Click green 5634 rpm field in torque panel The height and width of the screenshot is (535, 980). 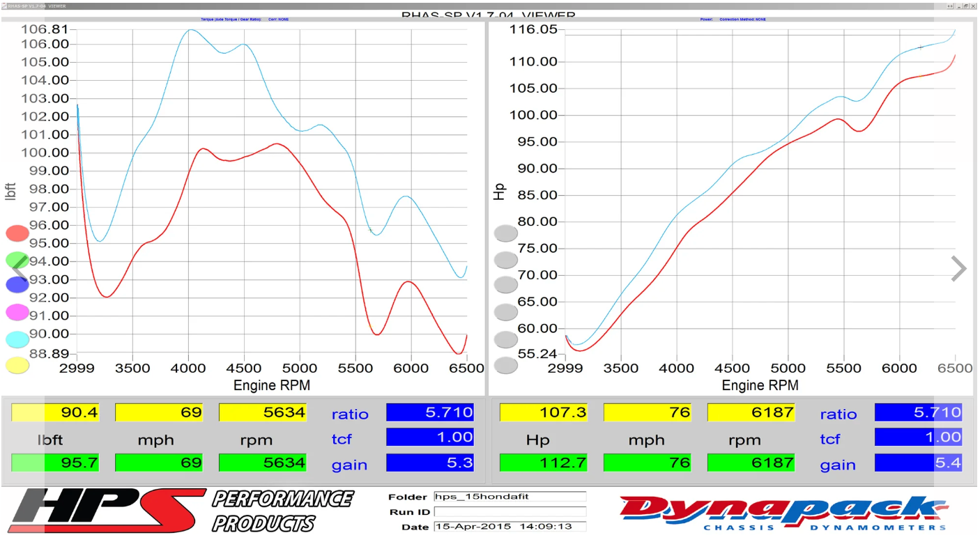click(263, 463)
